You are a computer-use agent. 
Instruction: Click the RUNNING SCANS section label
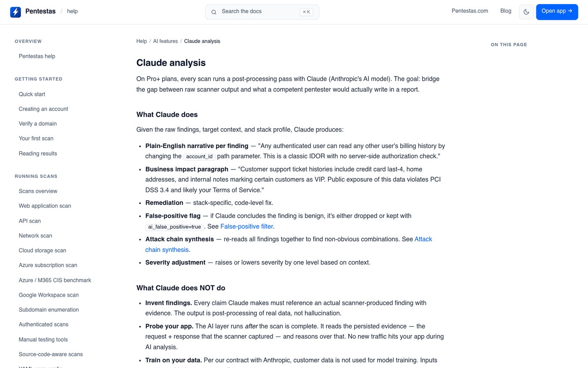(36, 176)
